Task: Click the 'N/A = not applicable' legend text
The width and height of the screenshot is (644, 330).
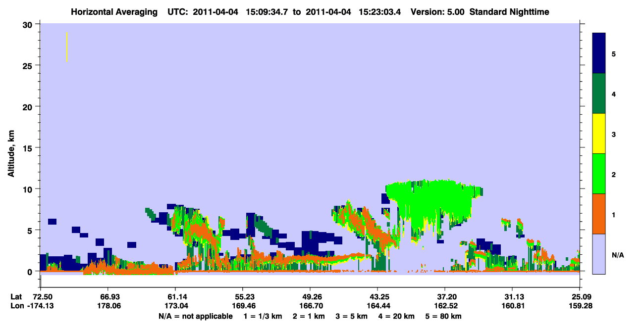Action: (195, 316)
